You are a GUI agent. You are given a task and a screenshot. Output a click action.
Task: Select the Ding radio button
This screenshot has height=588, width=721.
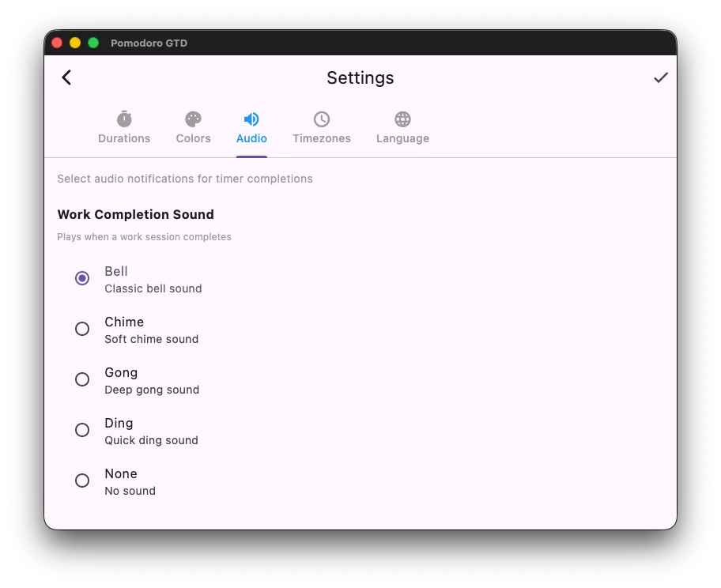(82, 430)
